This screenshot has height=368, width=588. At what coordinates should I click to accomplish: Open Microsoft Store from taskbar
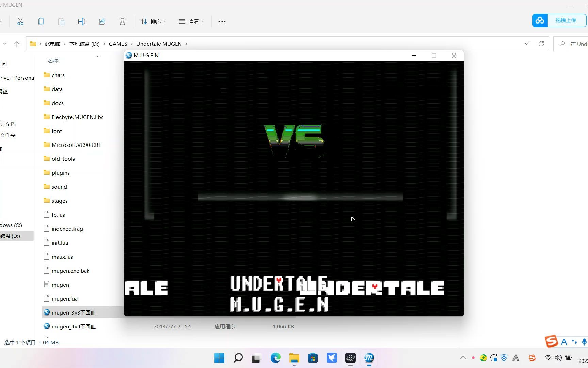tap(313, 358)
